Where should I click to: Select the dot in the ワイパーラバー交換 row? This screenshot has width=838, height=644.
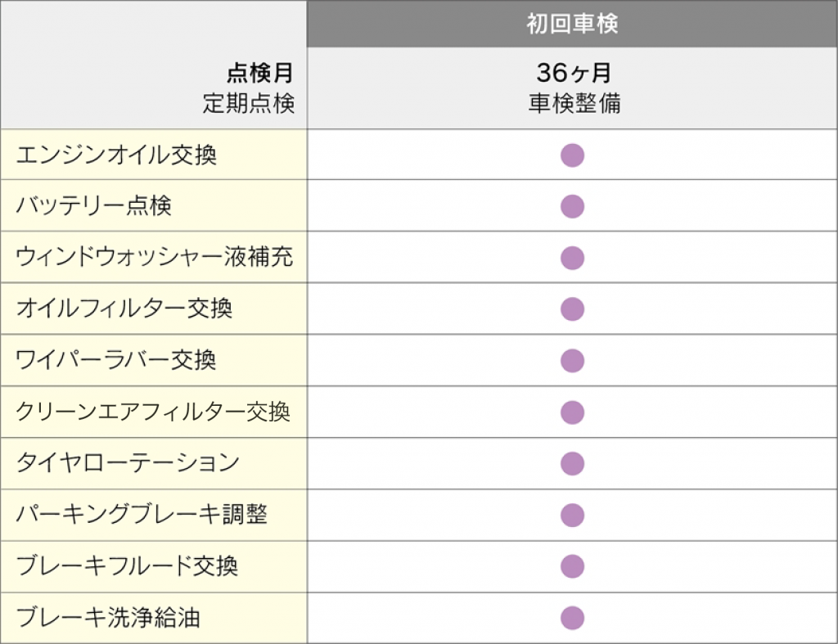(572, 361)
